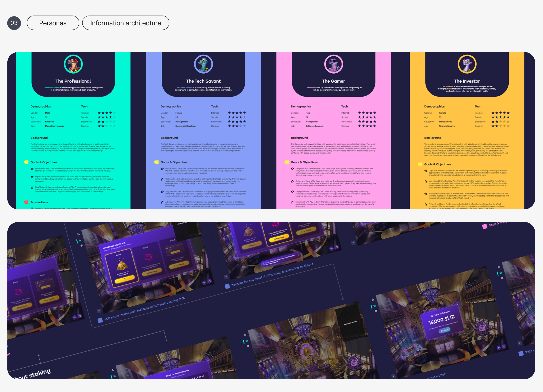Click The Gamer persona avatar

(334, 64)
